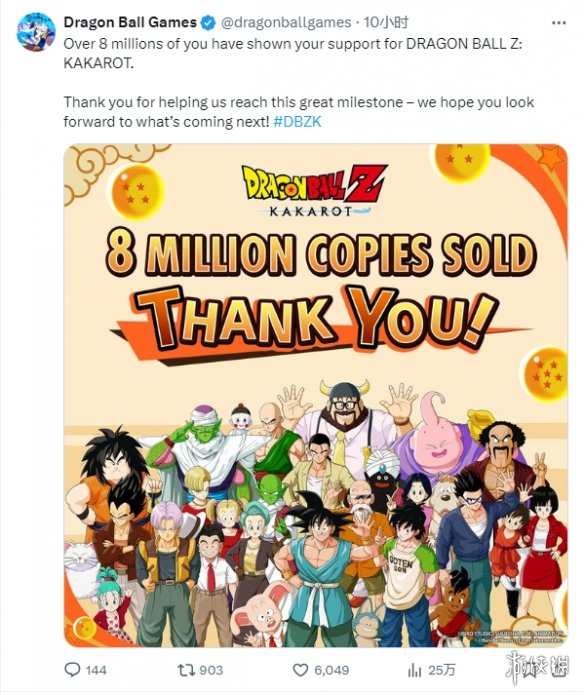Click the 144 replies count
Image resolution: width=584 pixels, height=695 pixels.
(96, 670)
